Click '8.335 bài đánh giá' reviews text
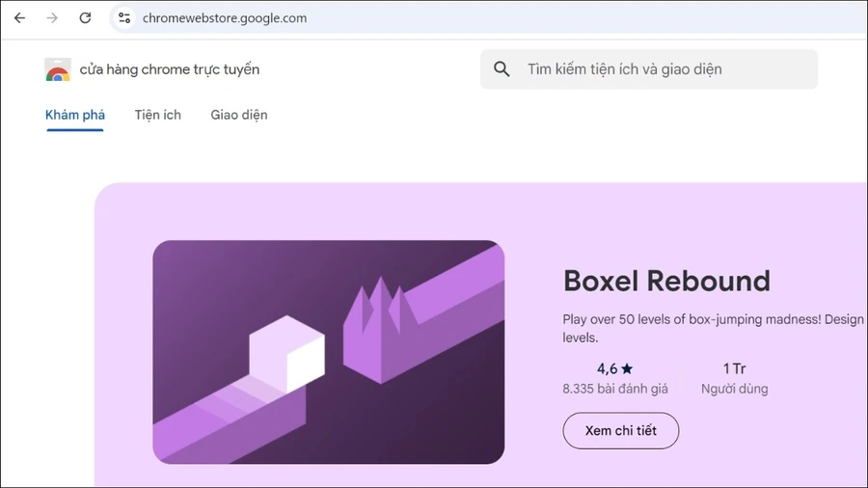Screen dimensions: 868x488 [615, 389]
